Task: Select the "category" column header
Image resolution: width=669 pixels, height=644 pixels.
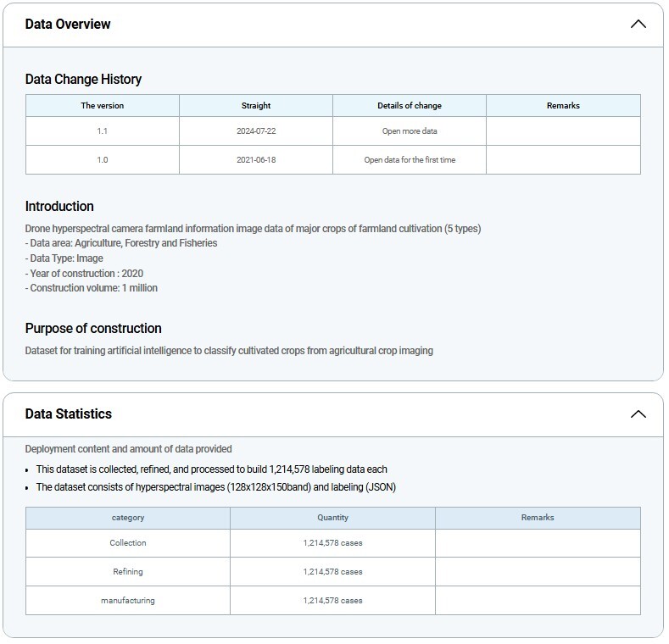Action: pyautogui.click(x=128, y=518)
